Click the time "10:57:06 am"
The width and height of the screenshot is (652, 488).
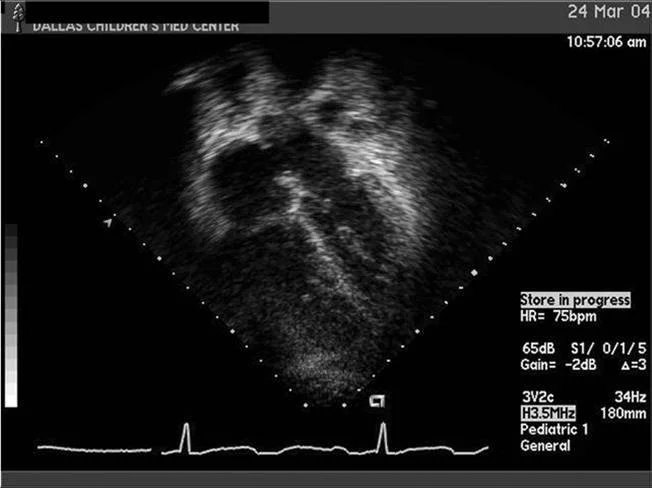coord(607,42)
